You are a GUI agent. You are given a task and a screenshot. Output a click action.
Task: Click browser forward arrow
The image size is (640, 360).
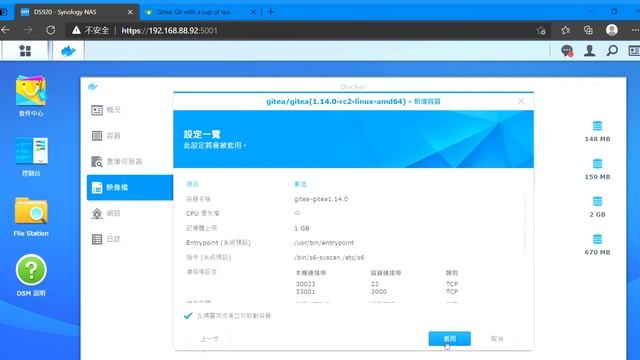[28, 30]
